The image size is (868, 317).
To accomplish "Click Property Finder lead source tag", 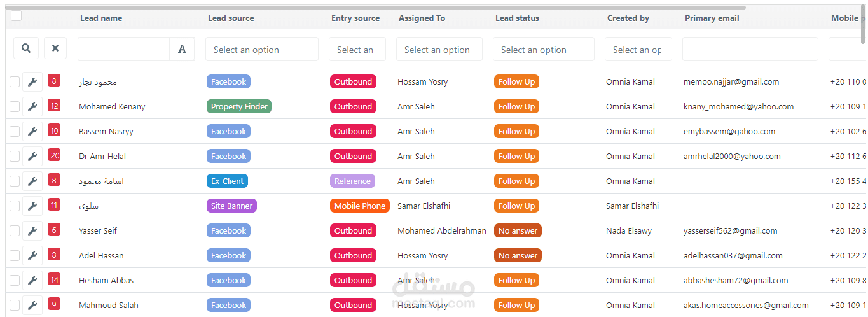I will [x=239, y=106].
